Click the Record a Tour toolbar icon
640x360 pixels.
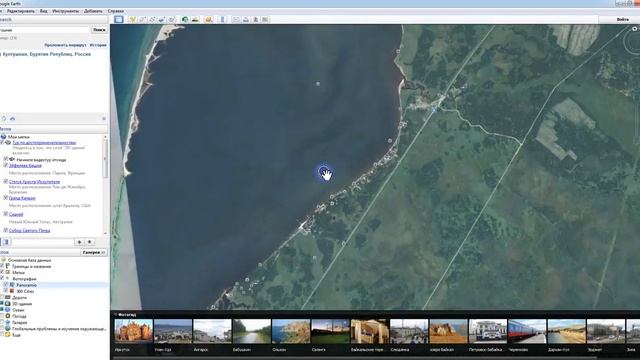coord(171,19)
